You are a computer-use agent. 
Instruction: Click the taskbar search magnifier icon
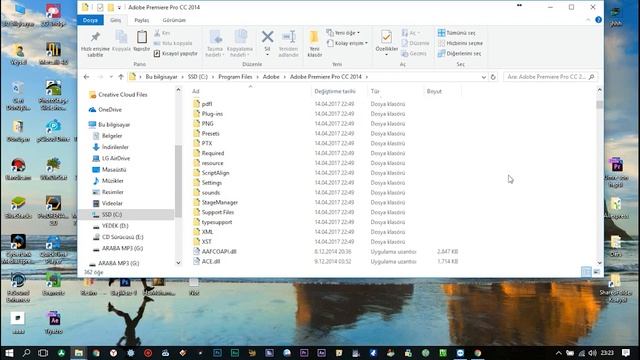point(27,353)
